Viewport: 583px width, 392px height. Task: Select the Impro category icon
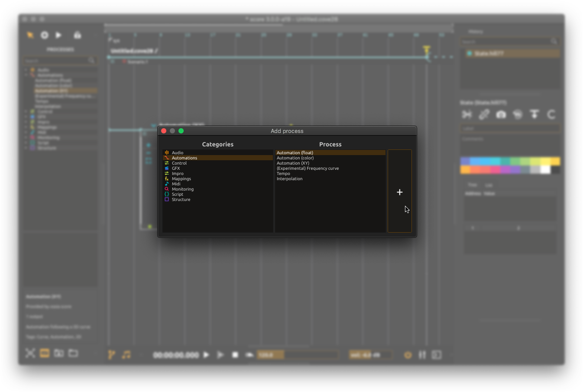click(167, 173)
